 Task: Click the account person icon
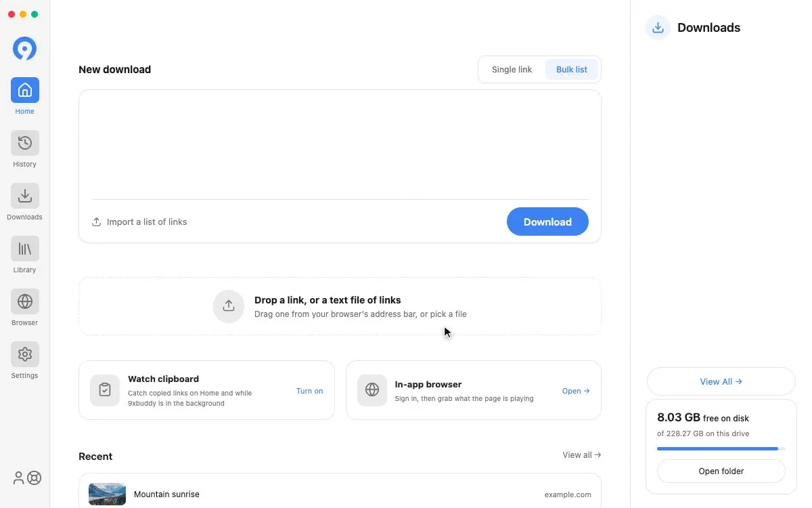[18, 478]
